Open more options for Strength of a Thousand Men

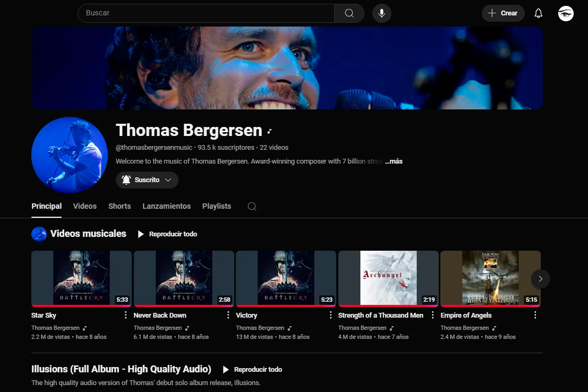click(x=433, y=315)
